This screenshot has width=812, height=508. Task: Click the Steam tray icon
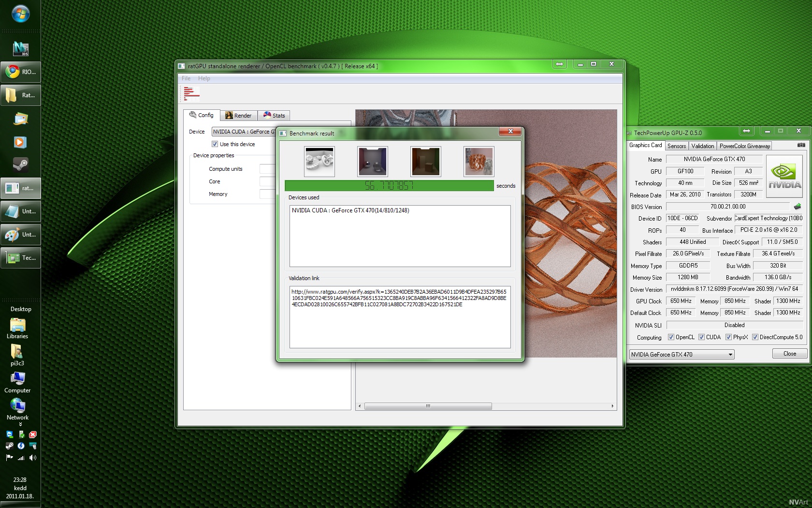pos(10,446)
